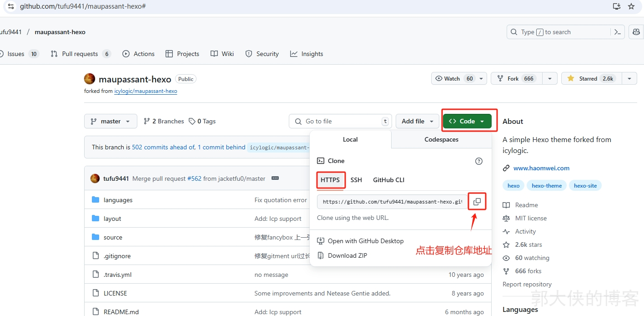Expand the Fork options dropdown arrow
Screen dimensions: 644x316
point(550,78)
